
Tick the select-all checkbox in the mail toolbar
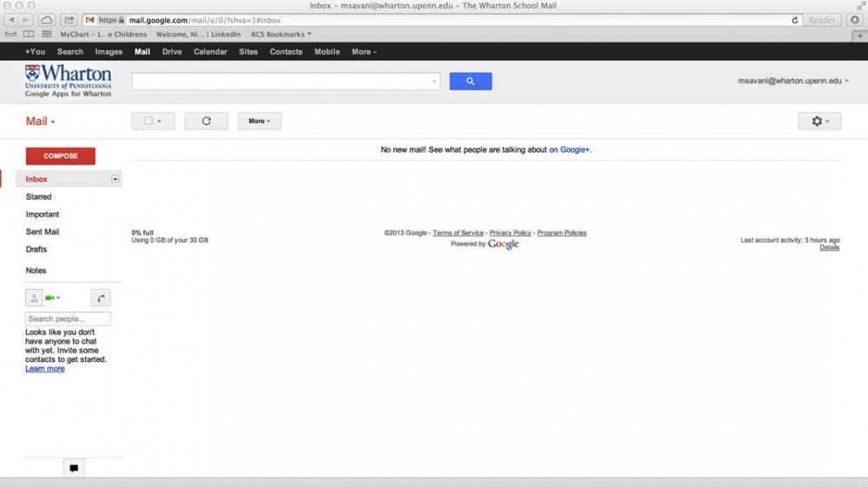click(x=148, y=122)
